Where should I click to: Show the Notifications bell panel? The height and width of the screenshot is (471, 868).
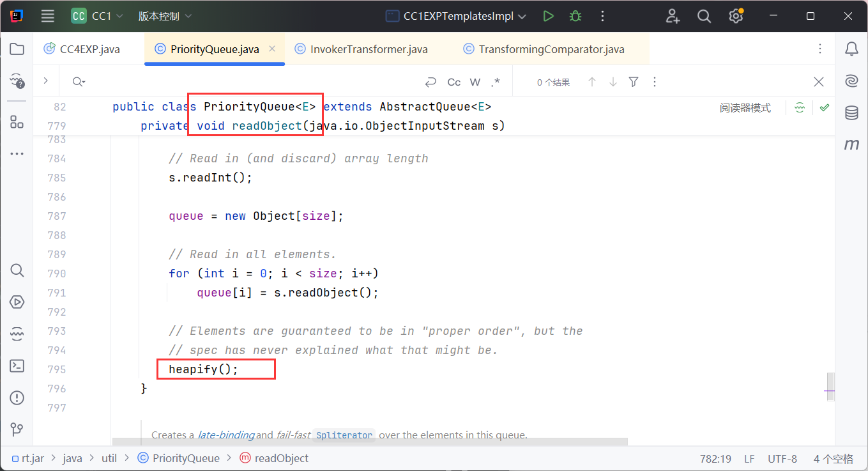pyautogui.click(x=851, y=49)
